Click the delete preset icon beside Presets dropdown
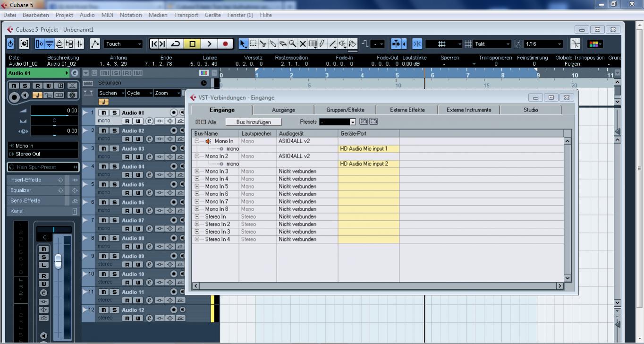Viewport: 644px width, 344px height. 373,121
